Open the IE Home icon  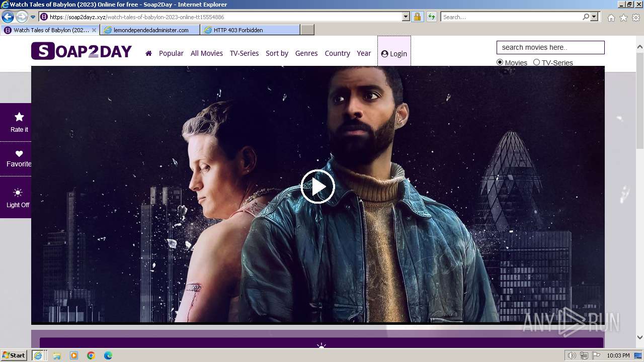pos(611,18)
